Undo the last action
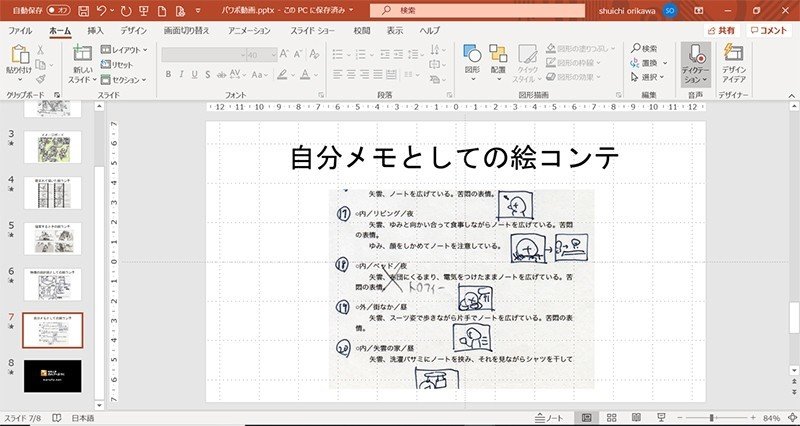The height and width of the screenshot is (426, 800). (102, 11)
